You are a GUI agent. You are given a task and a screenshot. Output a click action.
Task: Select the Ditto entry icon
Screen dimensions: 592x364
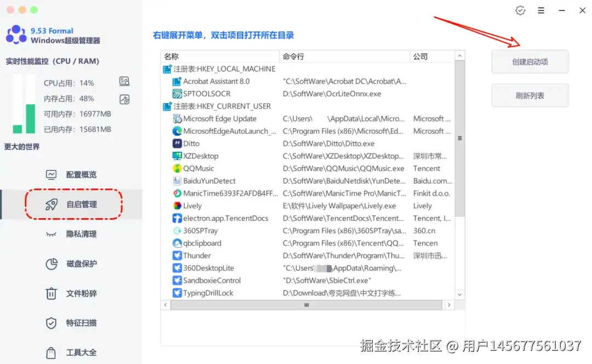click(x=177, y=144)
